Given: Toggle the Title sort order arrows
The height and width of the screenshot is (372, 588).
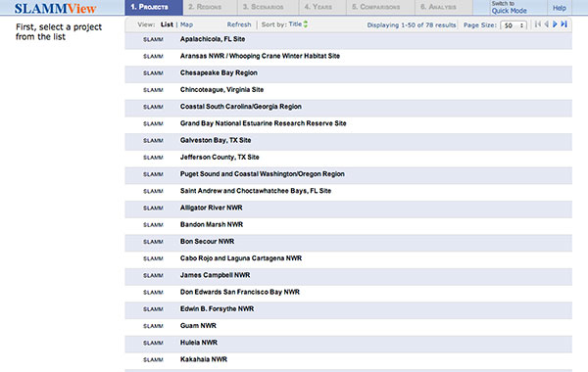Looking at the screenshot, I should click(305, 23).
